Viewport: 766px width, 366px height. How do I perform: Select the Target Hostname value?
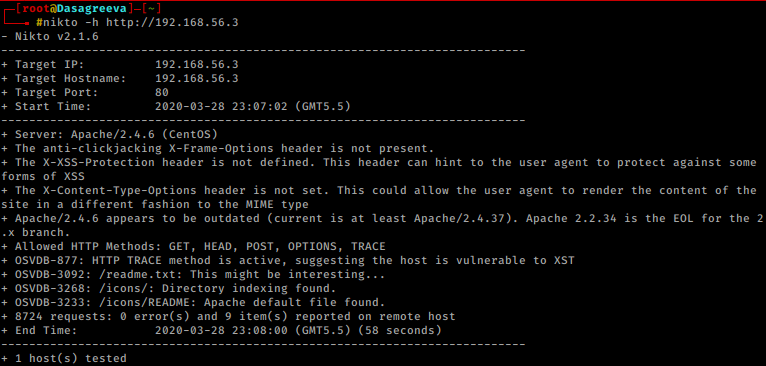tap(196, 78)
